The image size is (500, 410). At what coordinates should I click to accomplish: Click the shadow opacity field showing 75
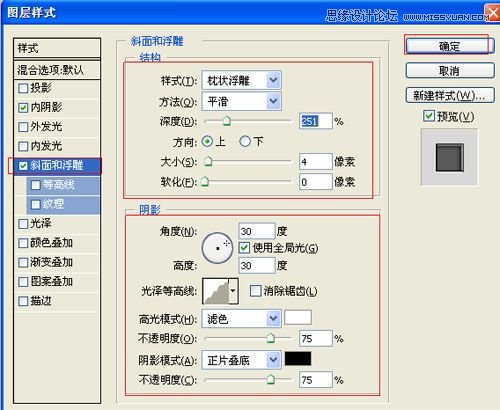(x=316, y=380)
